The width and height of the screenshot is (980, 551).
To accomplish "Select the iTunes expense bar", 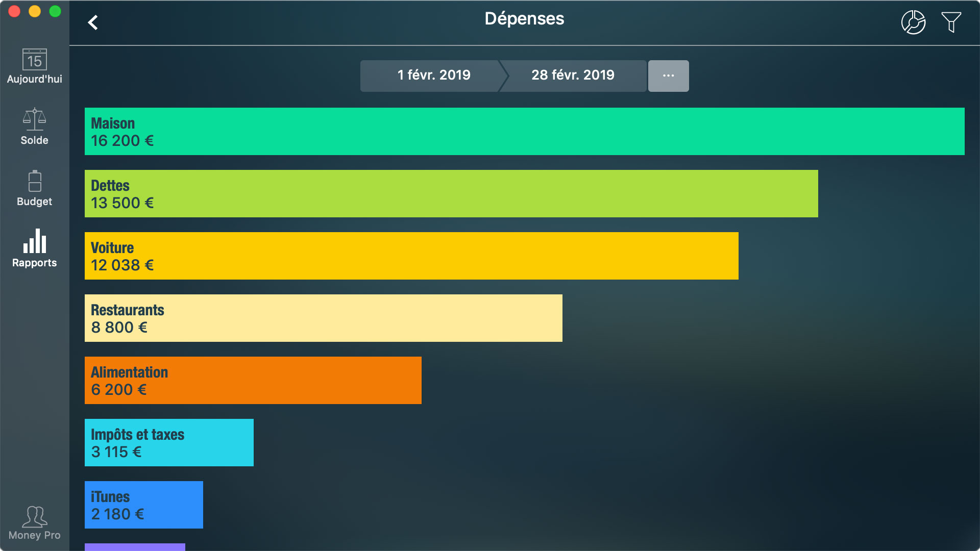I will [x=143, y=505].
